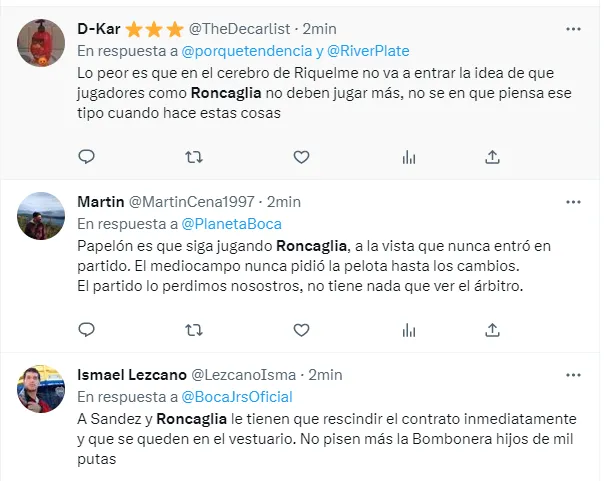The width and height of the screenshot is (611, 481).
Task: Share D-Kar's tweet
Action: (x=492, y=156)
